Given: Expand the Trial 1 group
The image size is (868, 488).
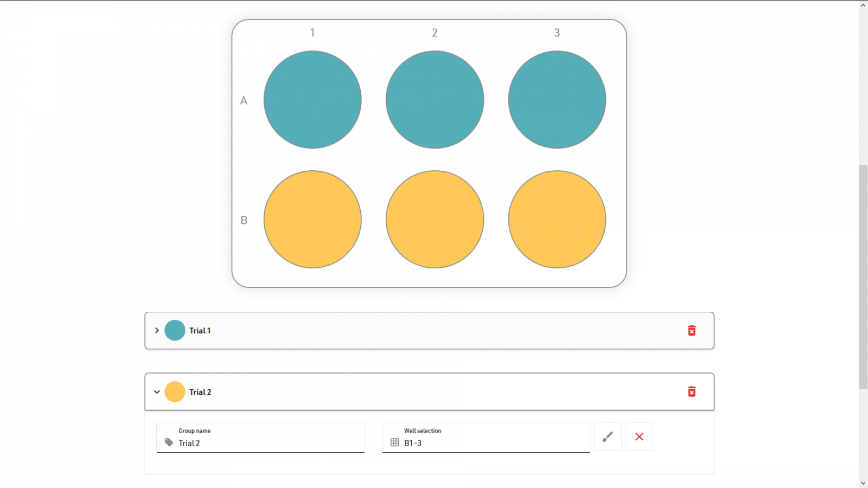Looking at the screenshot, I should coord(157,330).
